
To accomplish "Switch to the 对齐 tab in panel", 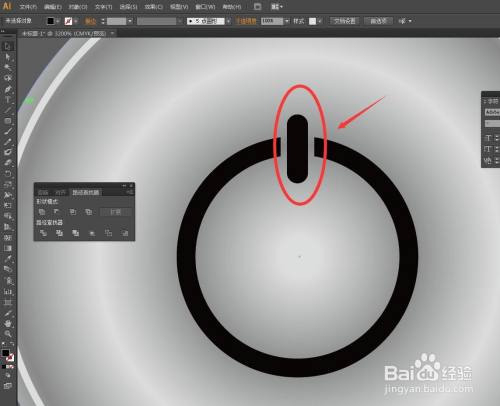I will click(x=61, y=192).
